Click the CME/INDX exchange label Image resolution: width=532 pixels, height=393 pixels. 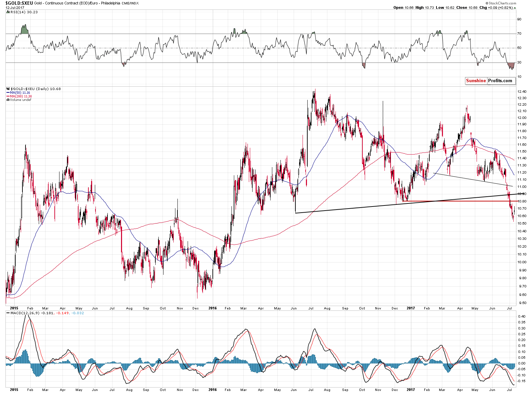pyautogui.click(x=131, y=3)
